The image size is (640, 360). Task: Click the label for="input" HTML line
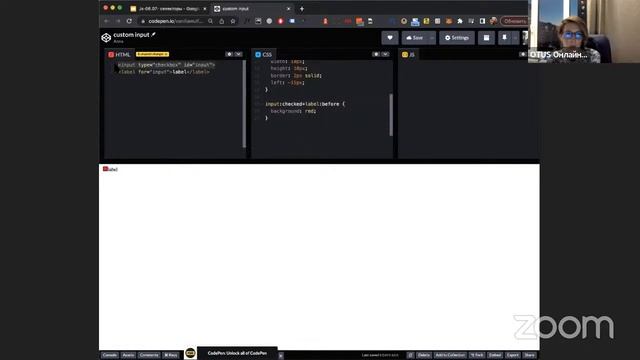tap(164, 72)
